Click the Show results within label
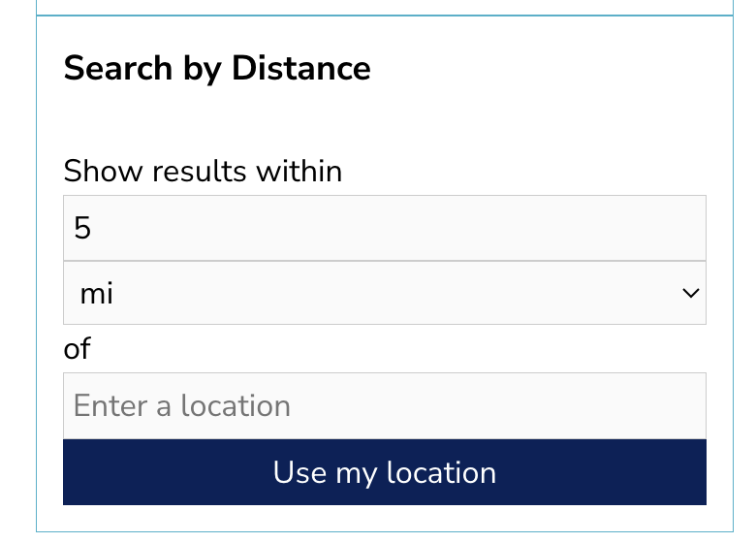The width and height of the screenshot is (756, 543). pos(203,171)
